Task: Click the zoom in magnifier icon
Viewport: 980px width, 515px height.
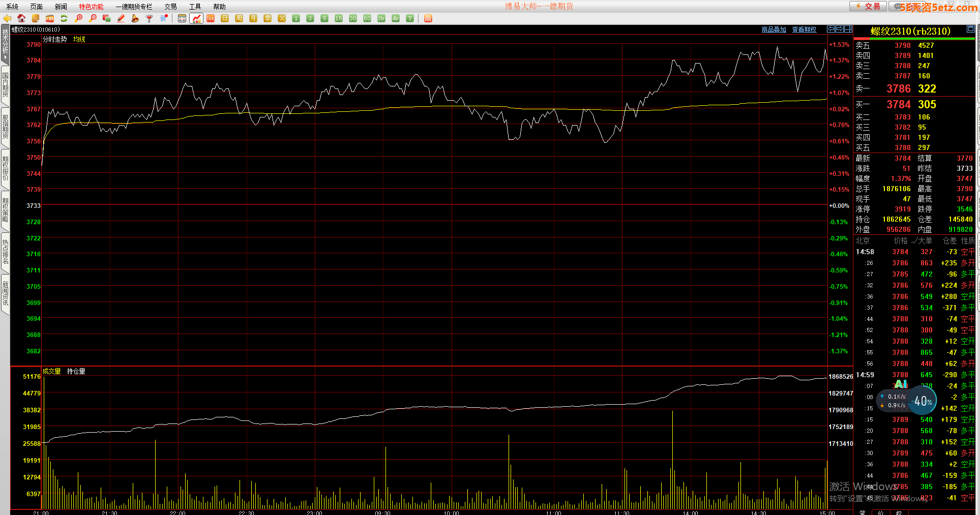Action: point(78,18)
